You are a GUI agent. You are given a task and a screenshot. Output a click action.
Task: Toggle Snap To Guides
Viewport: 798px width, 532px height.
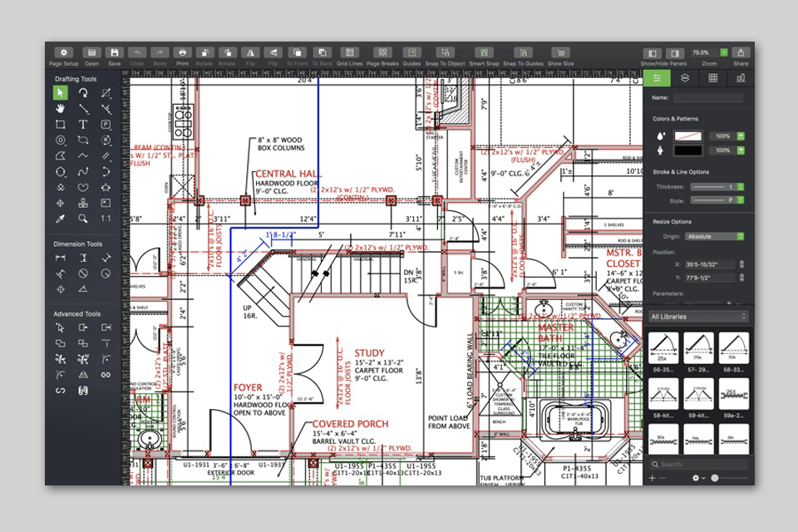point(523,52)
